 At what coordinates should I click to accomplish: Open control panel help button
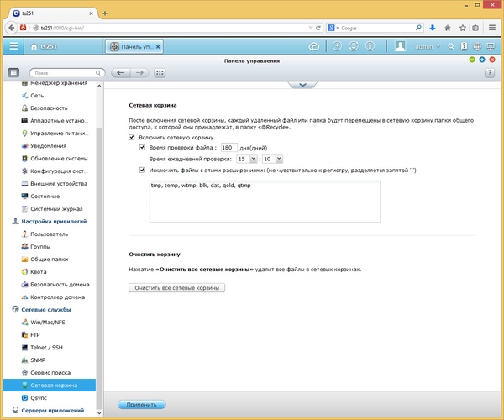490,73
